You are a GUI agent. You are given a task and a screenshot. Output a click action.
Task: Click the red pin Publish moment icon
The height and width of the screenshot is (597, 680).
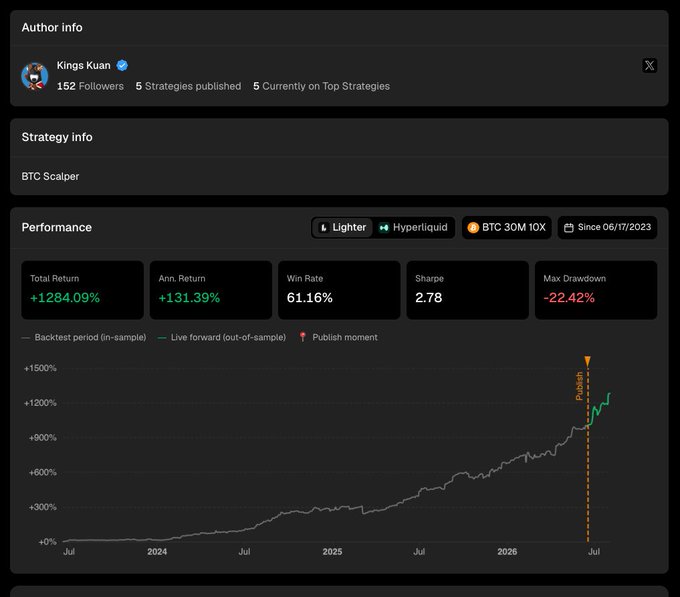(303, 337)
